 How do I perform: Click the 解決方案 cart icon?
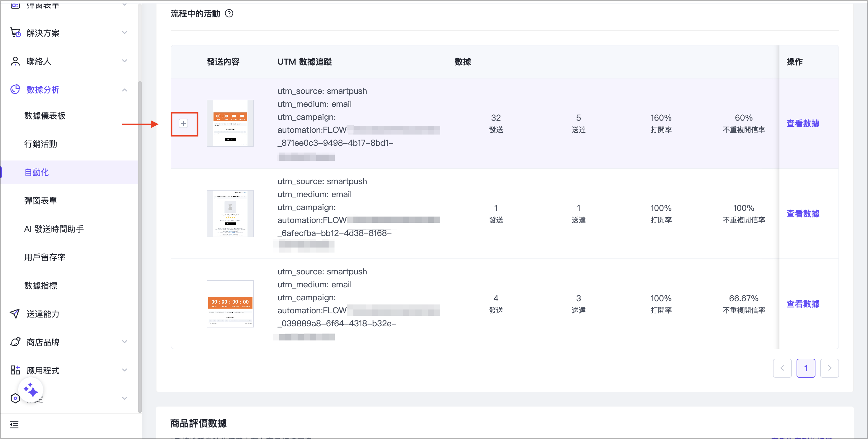(x=15, y=33)
